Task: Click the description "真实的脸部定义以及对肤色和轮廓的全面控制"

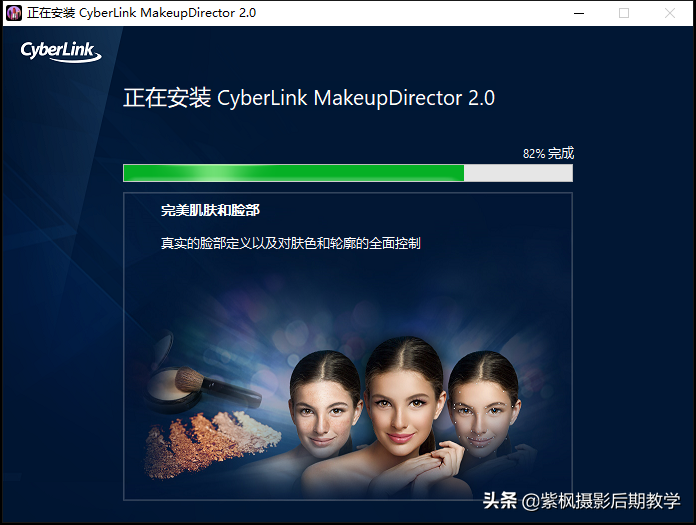Action: [x=290, y=243]
